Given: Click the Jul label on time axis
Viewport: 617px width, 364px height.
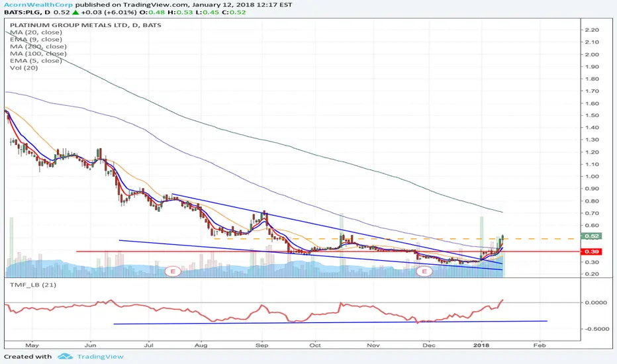Looking at the screenshot, I should tap(149, 345).
